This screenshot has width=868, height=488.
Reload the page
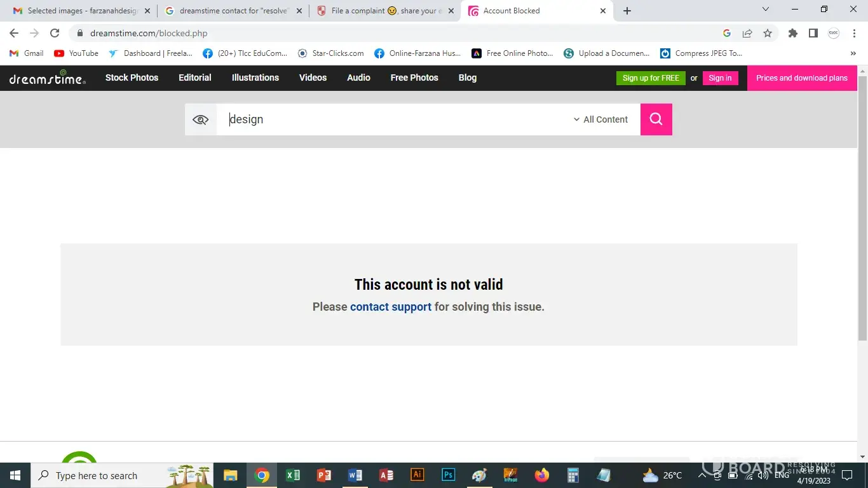[55, 33]
